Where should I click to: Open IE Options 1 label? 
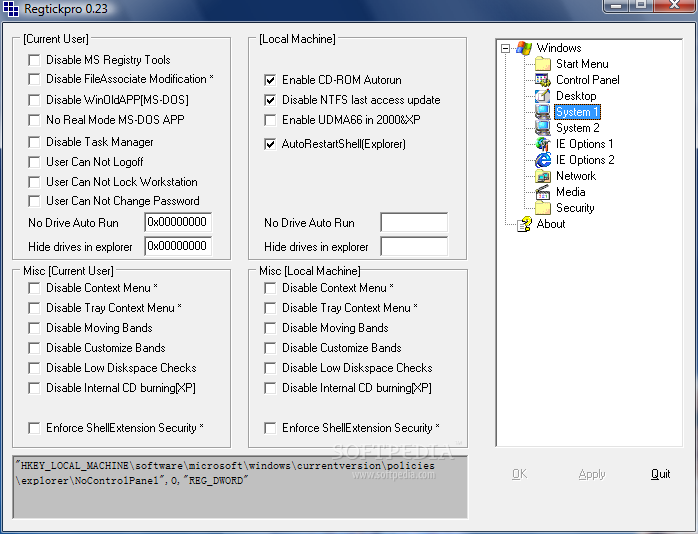tap(584, 144)
